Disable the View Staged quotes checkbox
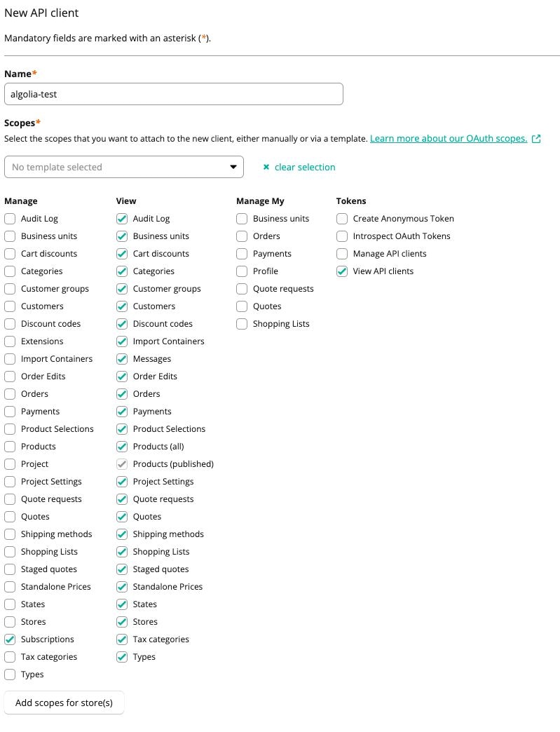Image resolution: width=560 pixels, height=732 pixels. pyautogui.click(x=122, y=569)
